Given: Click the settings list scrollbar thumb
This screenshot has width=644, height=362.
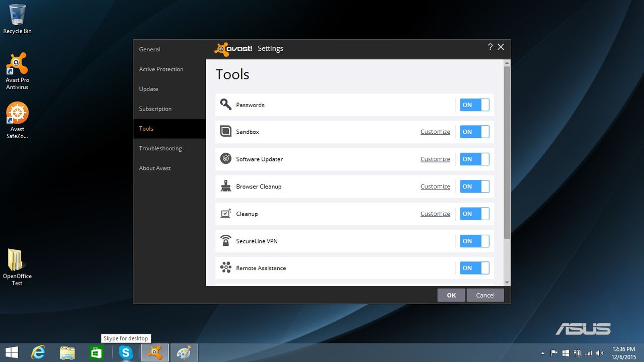Looking at the screenshot, I should point(507,152).
